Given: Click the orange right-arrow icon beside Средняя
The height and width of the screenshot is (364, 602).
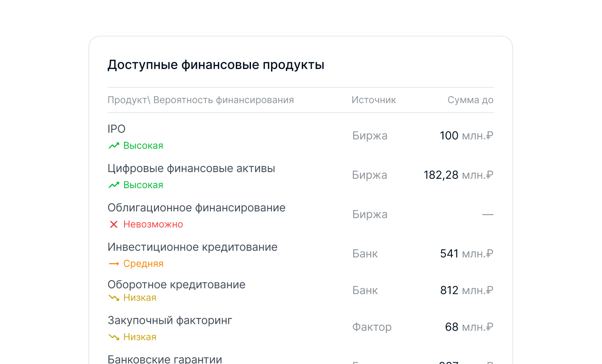Looking at the screenshot, I should (x=114, y=263).
